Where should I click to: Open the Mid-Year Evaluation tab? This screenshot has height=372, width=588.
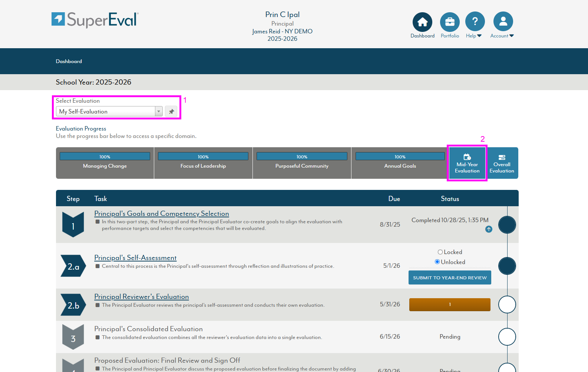(467, 163)
